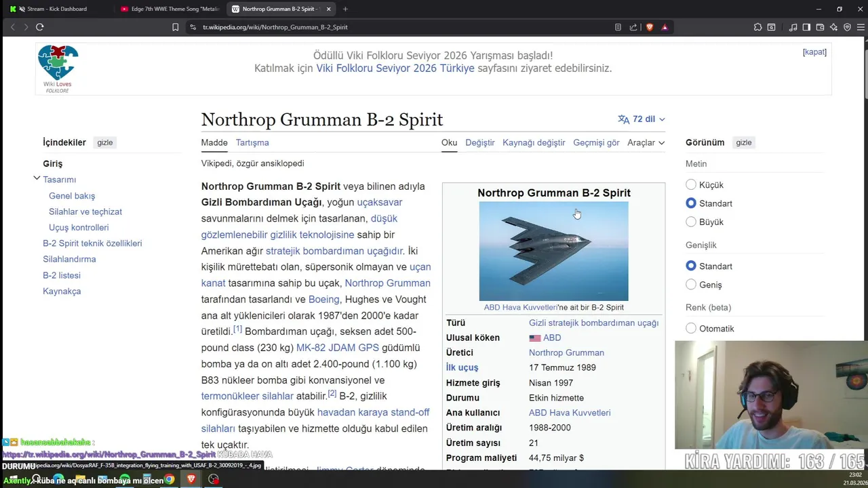Screen dimensions: 868x488
Task: Open the Brave Rewards triangle icon
Action: pyautogui.click(x=665, y=27)
